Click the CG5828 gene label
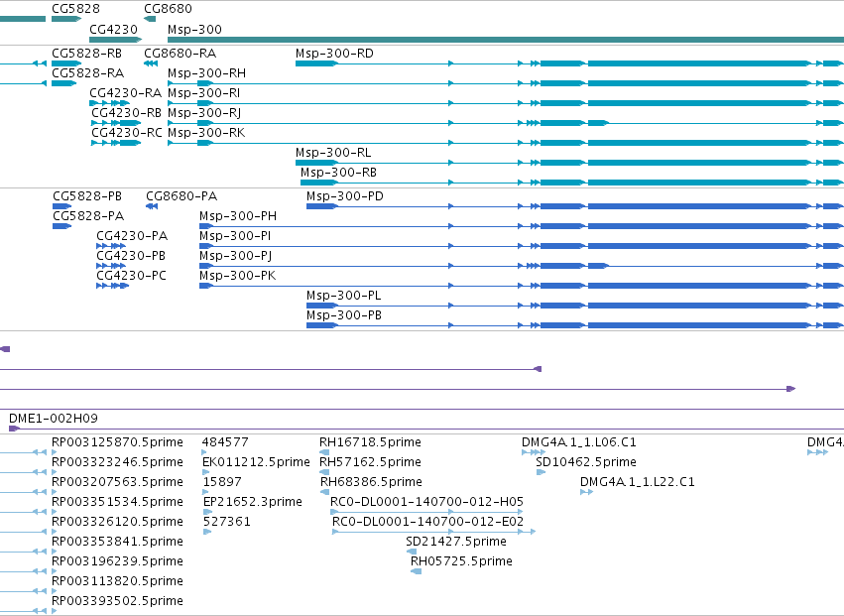The image size is (844, 616). [75, 9]
